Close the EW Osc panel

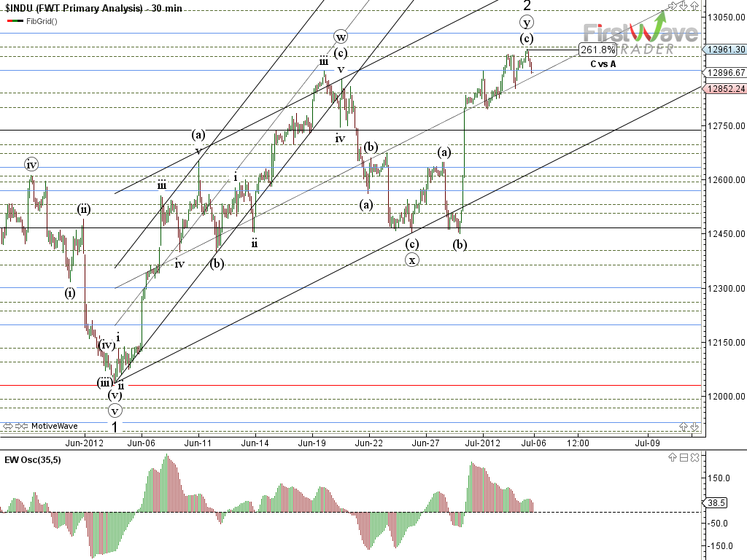pos(694,458)
